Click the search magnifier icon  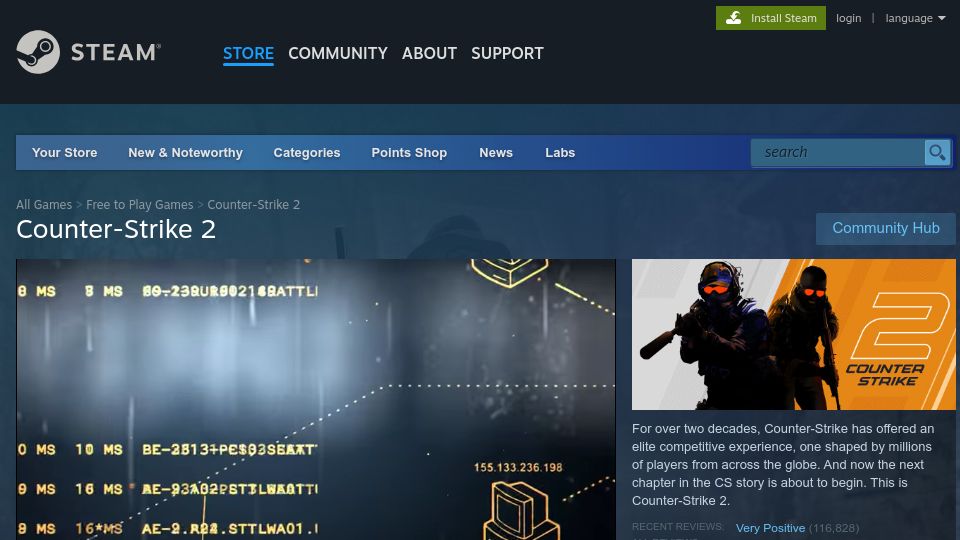click(937, 152)
